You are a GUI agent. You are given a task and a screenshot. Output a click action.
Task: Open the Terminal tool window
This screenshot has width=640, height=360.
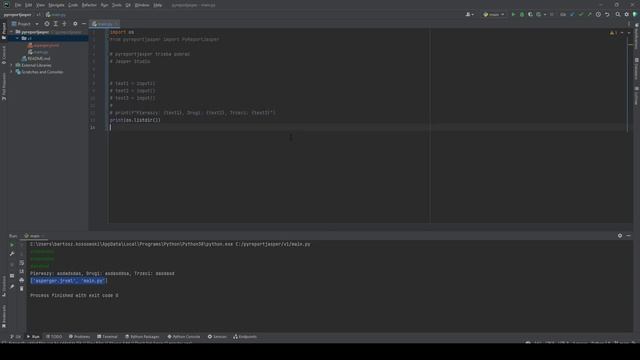[x=107, y=337]
